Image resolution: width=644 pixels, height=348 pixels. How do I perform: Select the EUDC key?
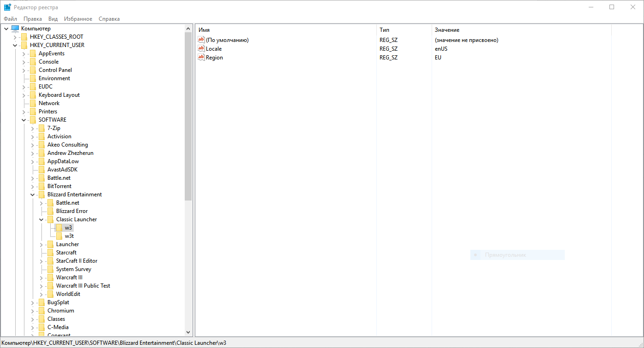[46, 87]
